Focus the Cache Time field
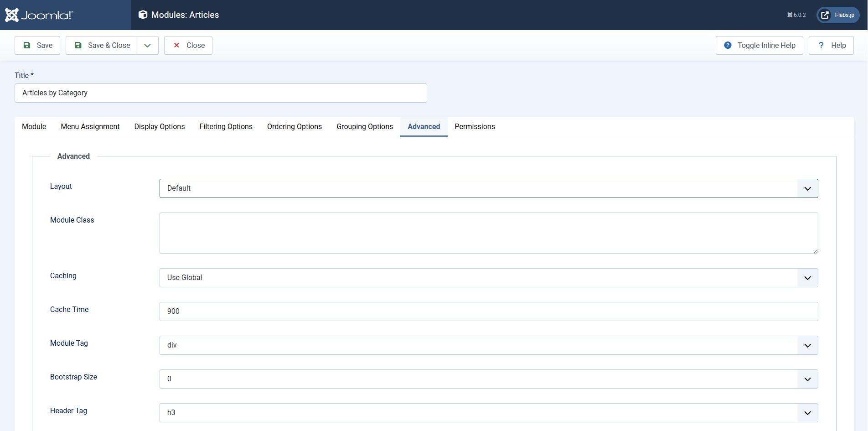Image resolution: width=868 pixels, height=431 pixels. (488, 312)
